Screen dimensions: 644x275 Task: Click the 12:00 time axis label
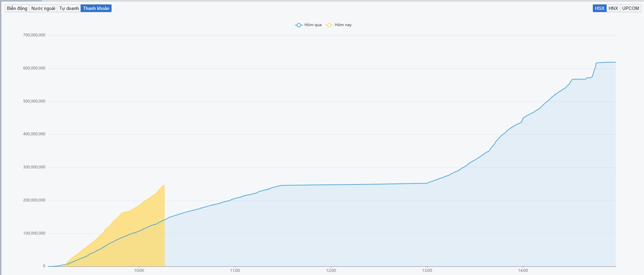click(x=331, y=271)
